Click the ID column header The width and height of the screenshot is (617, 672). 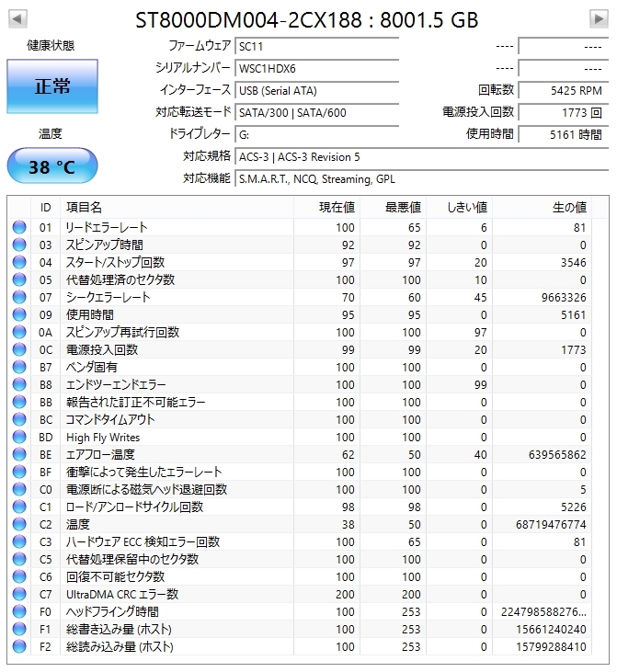click(x=45, y=208)
